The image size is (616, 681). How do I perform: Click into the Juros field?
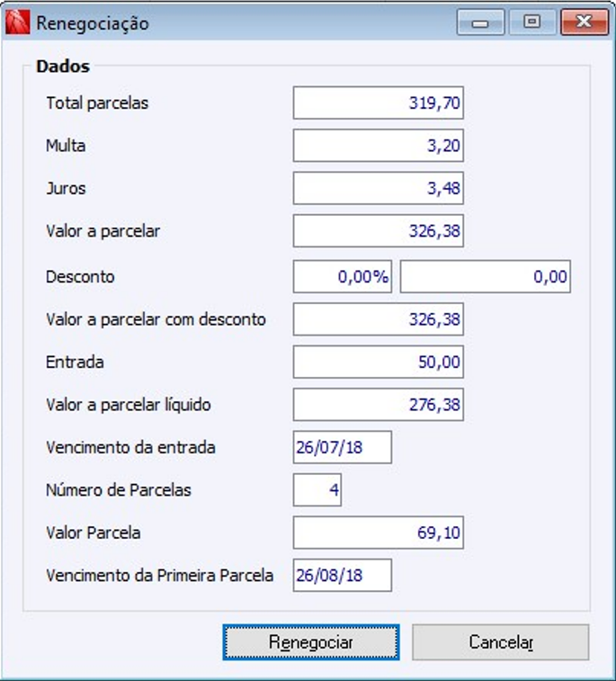(x=378, y=189)
